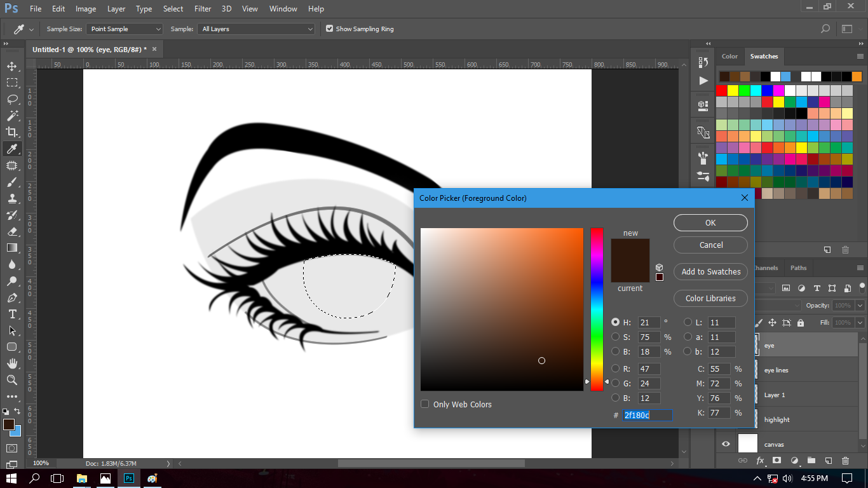Add a layer mask from Layers footer
Screen dimensions: 868x488
[x=776, y=461]
